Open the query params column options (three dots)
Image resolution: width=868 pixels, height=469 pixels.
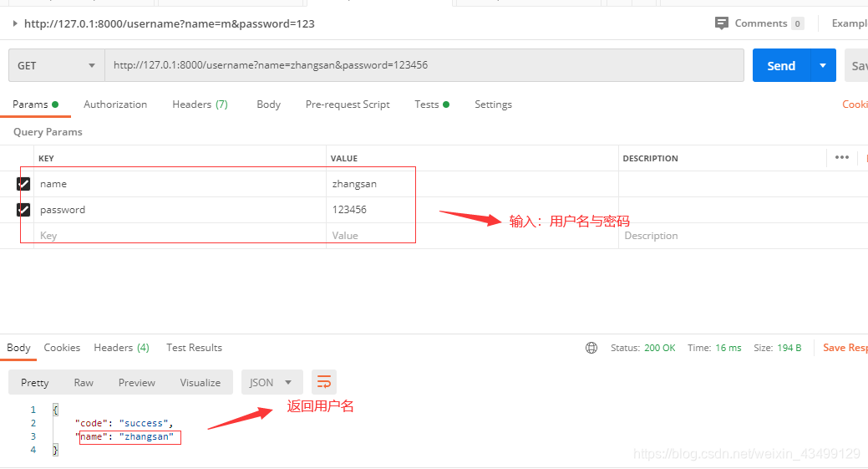pos(842,158)
